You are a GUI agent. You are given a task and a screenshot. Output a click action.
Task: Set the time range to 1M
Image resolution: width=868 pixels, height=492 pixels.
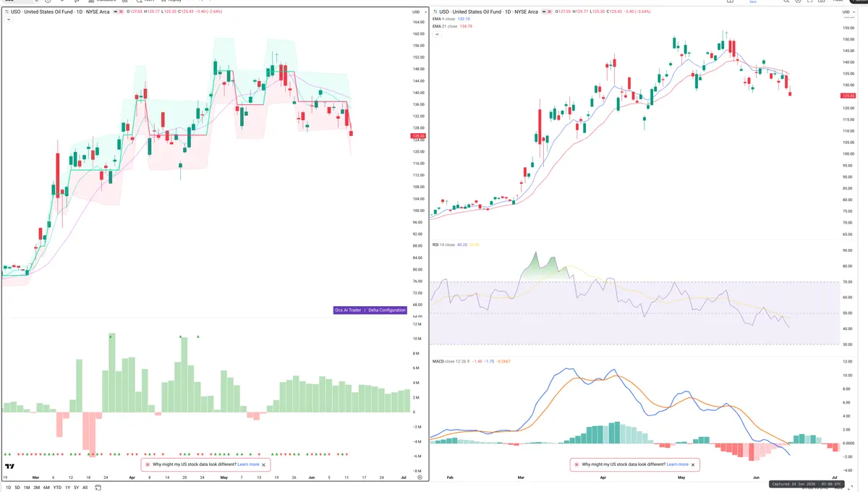(27, 488)
